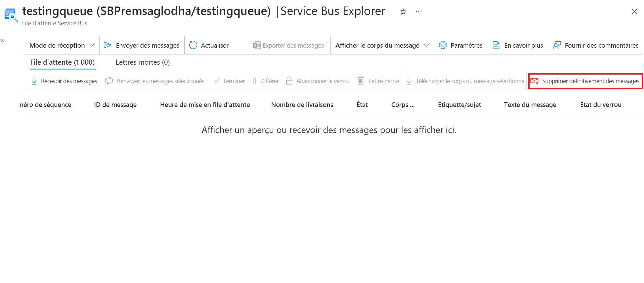Image resolution: width=644 pixels, height=283 pixels.
Task: Open the more options ellipsis menu
Action: (x=419, y=12)
